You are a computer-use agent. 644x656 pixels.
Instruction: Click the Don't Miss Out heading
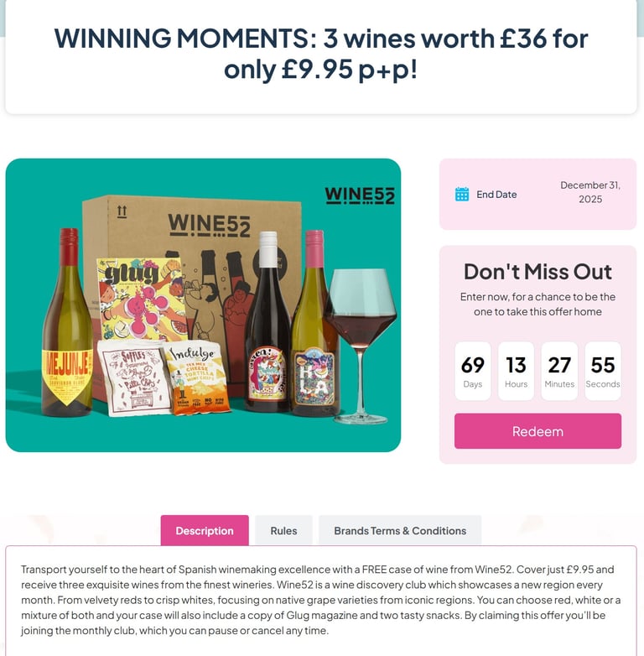538,272
